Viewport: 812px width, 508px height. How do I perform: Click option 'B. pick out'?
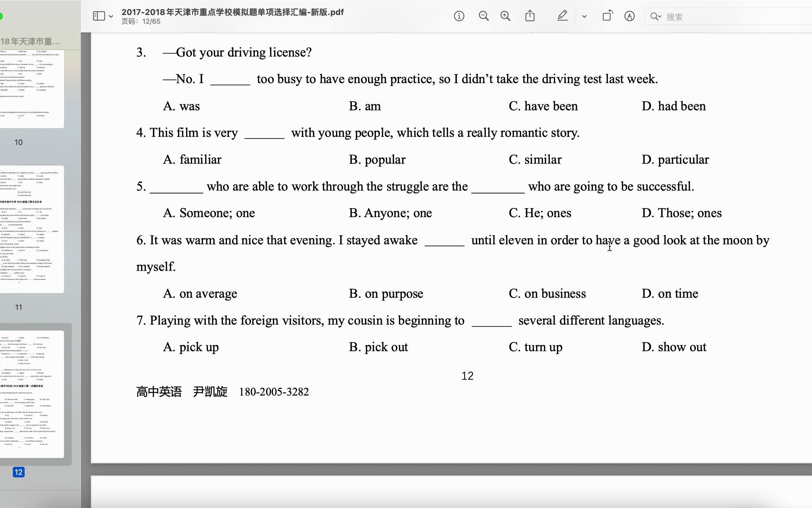pos(378,347)
